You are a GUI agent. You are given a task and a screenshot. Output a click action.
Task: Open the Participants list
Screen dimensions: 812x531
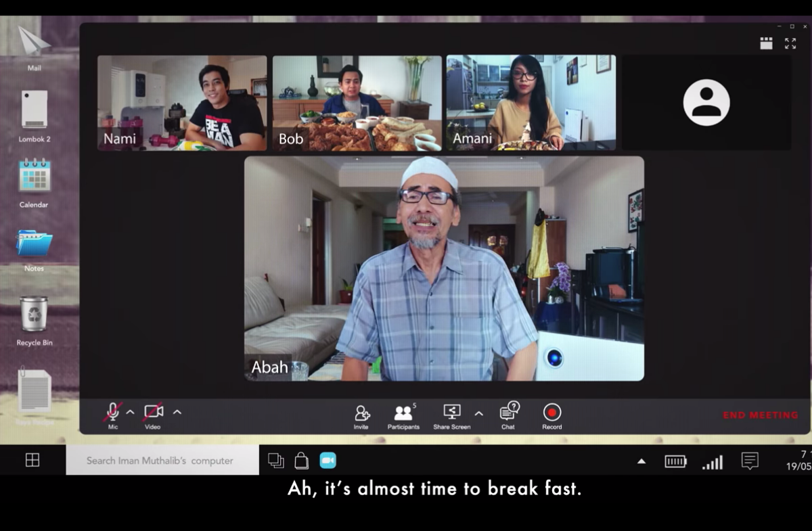pos(403,413)
